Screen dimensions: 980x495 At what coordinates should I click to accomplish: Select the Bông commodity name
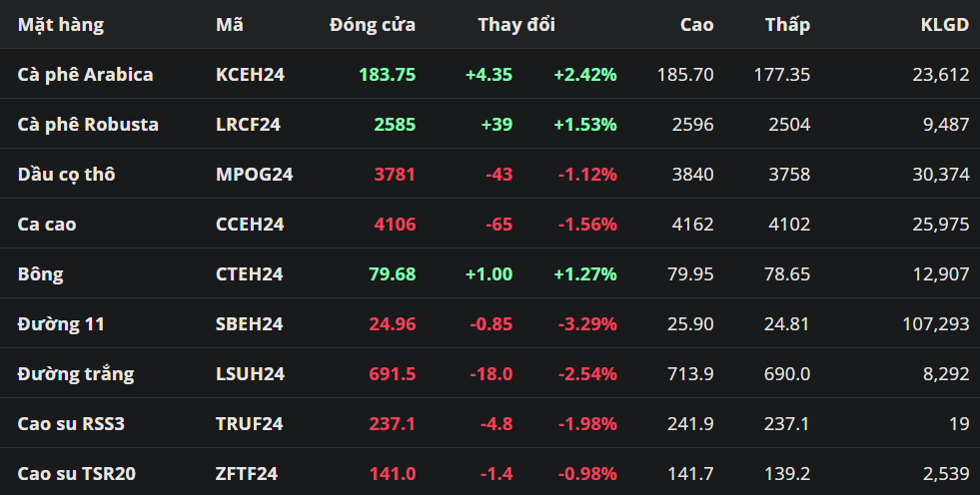click(41, 274)
